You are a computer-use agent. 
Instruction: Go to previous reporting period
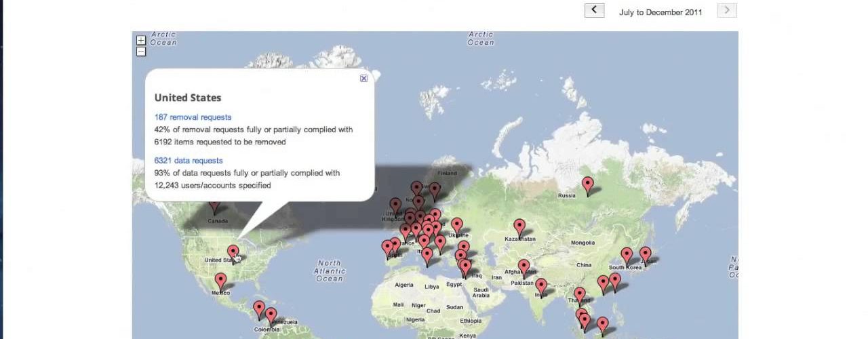click(594, 10)
